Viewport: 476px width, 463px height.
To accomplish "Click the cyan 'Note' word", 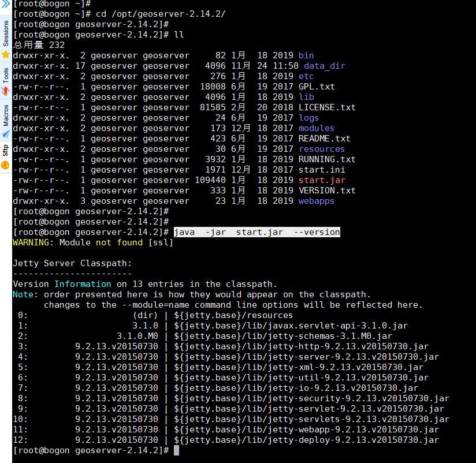I will click(x=23, y=294).
